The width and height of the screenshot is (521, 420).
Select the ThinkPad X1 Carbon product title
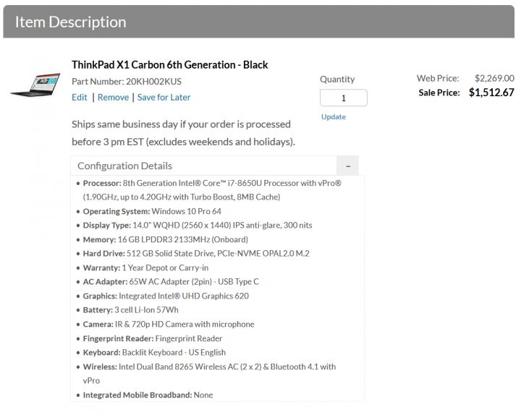pyautogui.click(x=170, y=65)
